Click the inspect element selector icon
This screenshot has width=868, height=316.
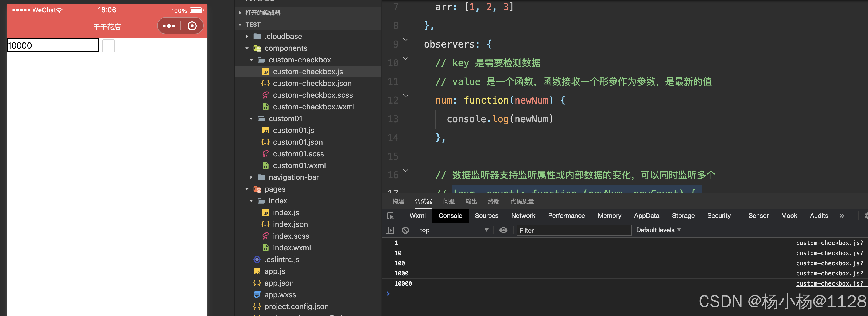coord(390,216)
